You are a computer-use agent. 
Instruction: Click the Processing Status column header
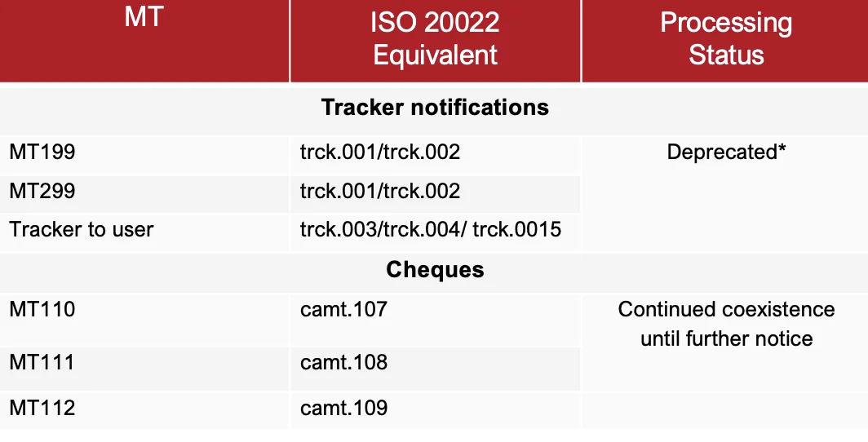[725, 38]
